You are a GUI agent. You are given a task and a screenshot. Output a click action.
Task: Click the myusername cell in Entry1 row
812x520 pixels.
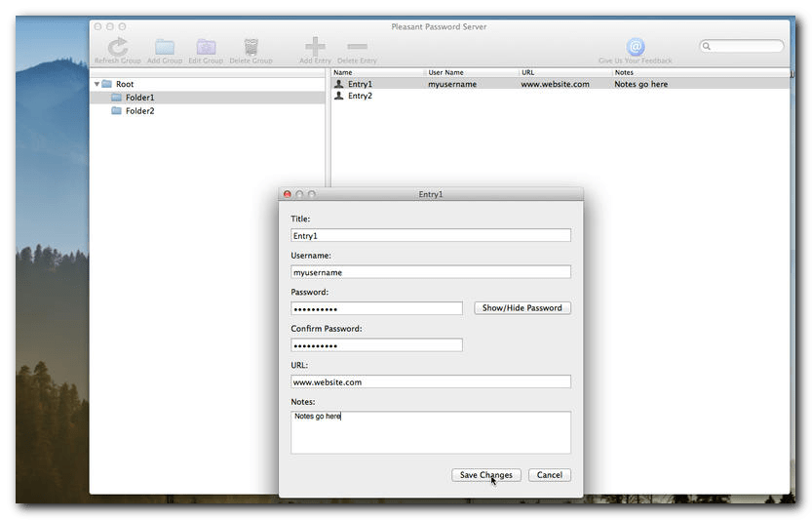click(x=452, y=84)
